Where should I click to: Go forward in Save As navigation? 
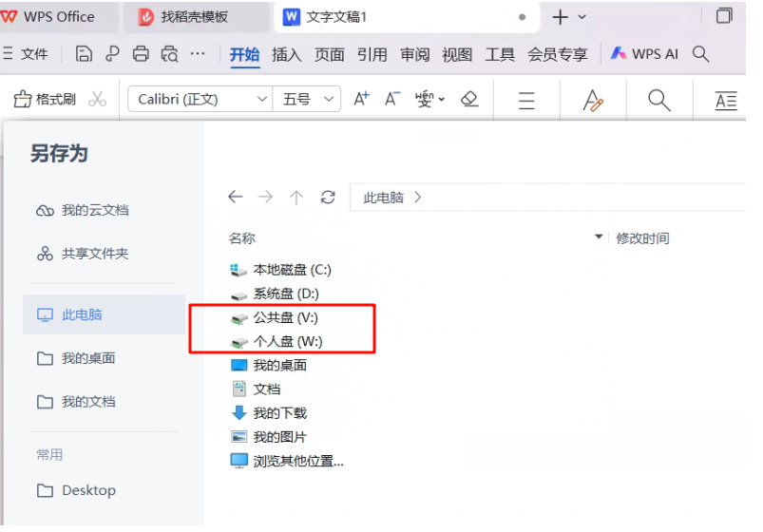[266, 198]
